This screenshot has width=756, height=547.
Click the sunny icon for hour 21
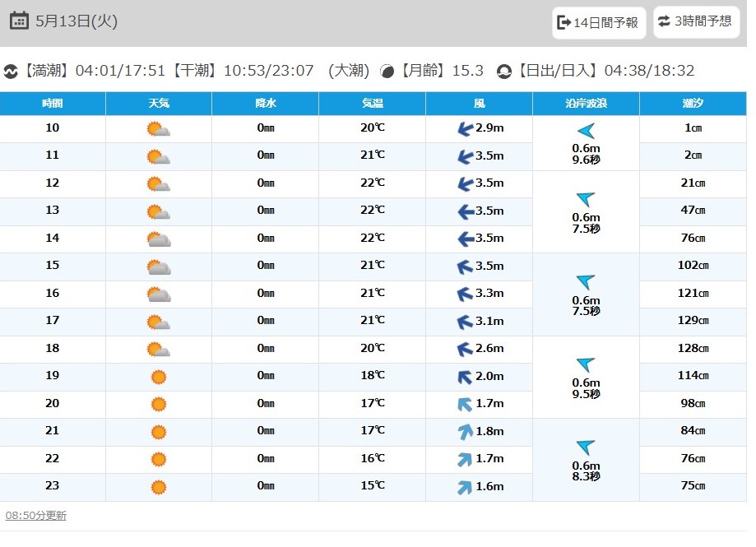pos(159,432)
